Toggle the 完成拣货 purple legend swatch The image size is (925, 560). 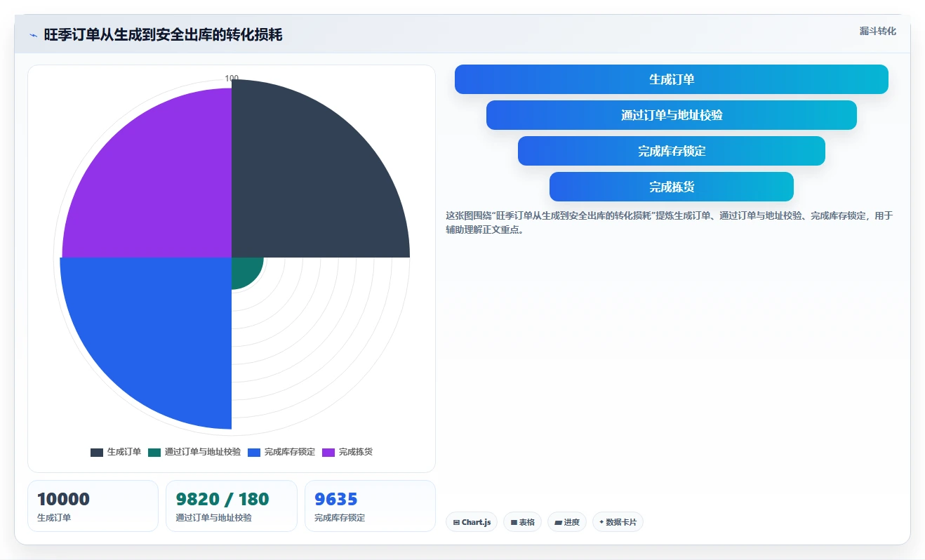[328, 452]
